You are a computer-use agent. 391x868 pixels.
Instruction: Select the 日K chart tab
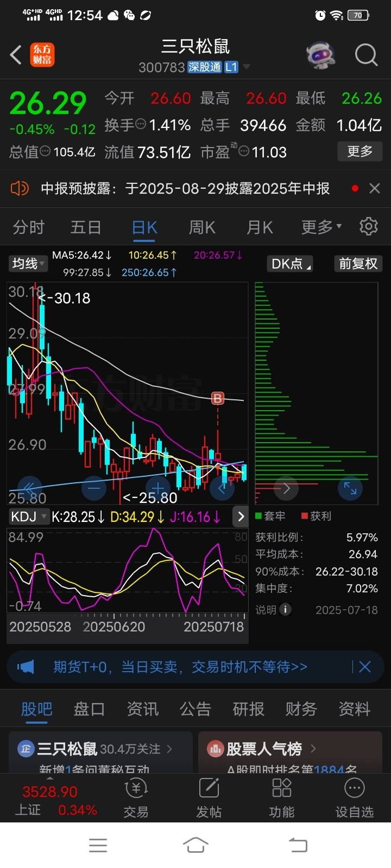tap(144, 227)
